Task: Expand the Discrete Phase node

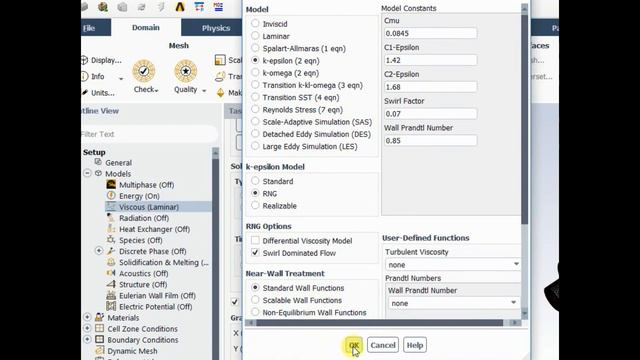Action: pyautogui.click(x=99, y=251)
